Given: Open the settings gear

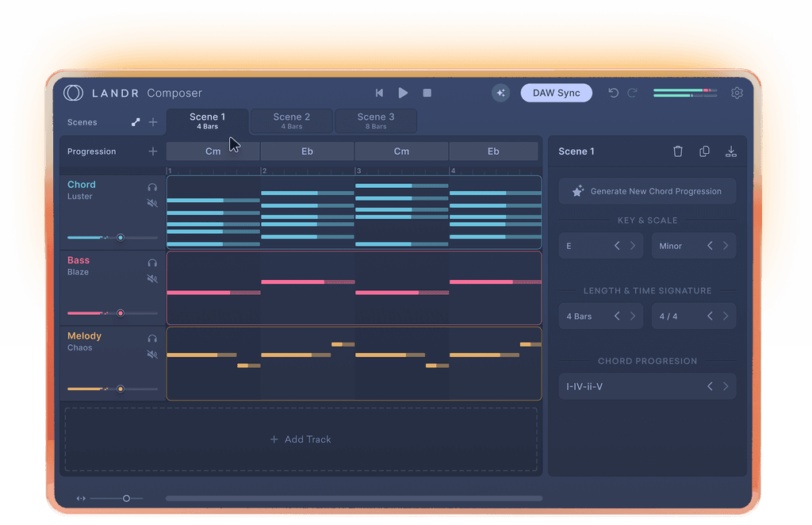Looking at the screenshot, I should tap(737, 93).
